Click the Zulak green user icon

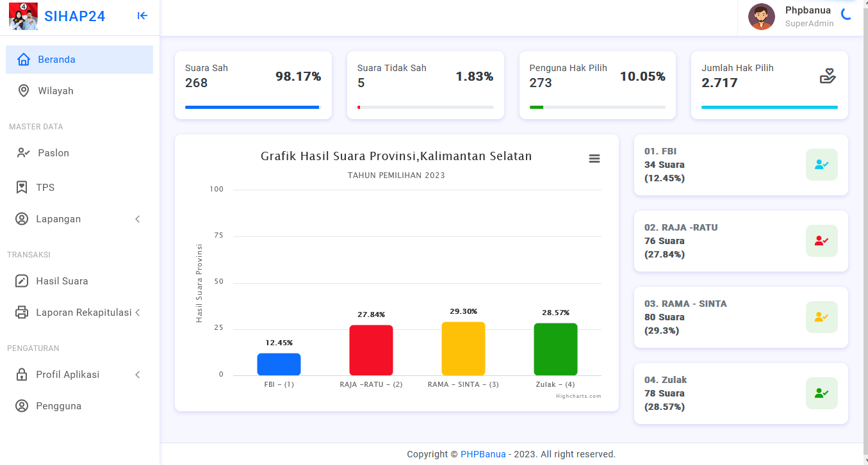pyautogui.click(x=821, y=393)
